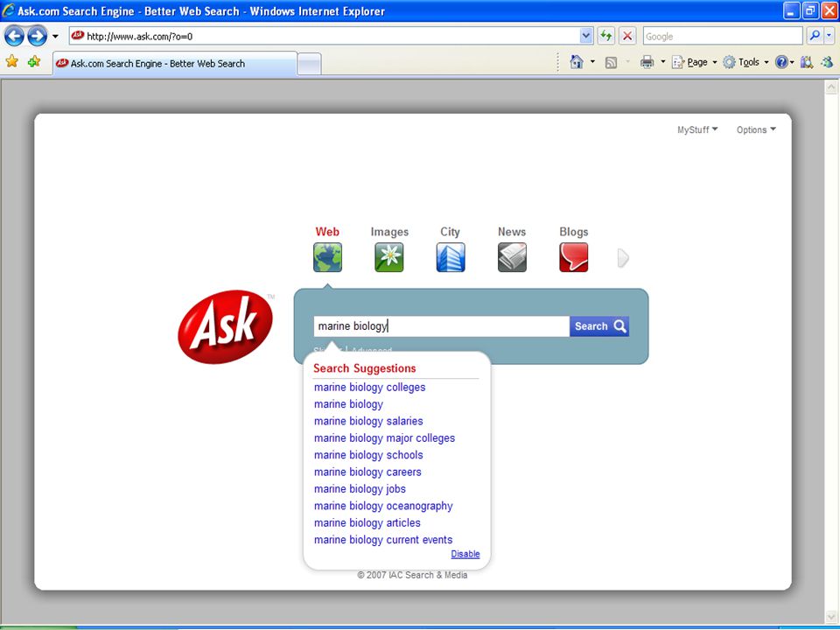Click the browser Forward button

pos(37,37)
